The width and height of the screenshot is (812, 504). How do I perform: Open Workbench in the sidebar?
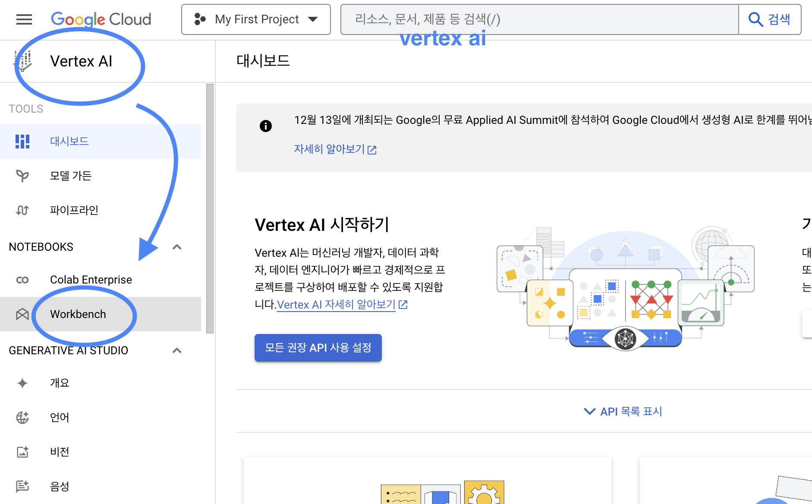[101, 314]
